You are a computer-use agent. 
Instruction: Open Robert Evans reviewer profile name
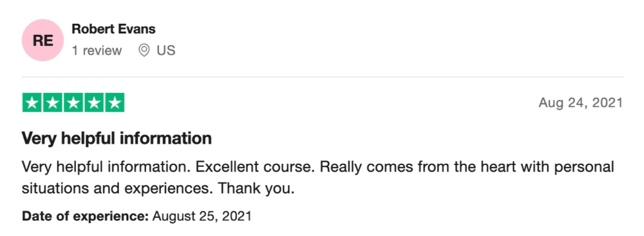113,29
